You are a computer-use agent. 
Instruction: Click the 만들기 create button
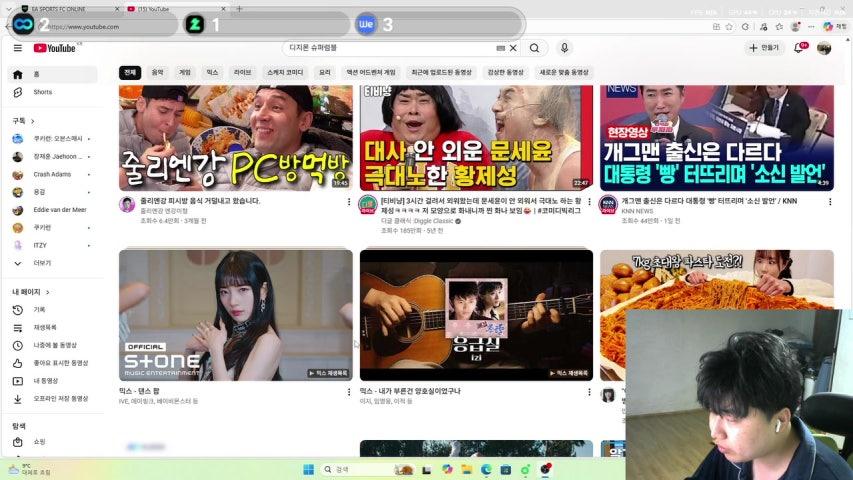pyautogui.click(x=764, y=48)
